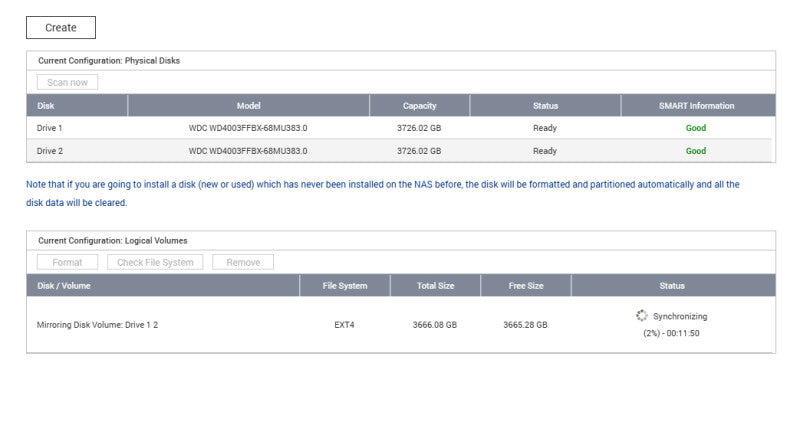This screenshot has height=448, width=800.
Task: Select Mirroring Disk Volume: Drive 1 2 row
Action: pyautogui.click(x=401, y=325)
